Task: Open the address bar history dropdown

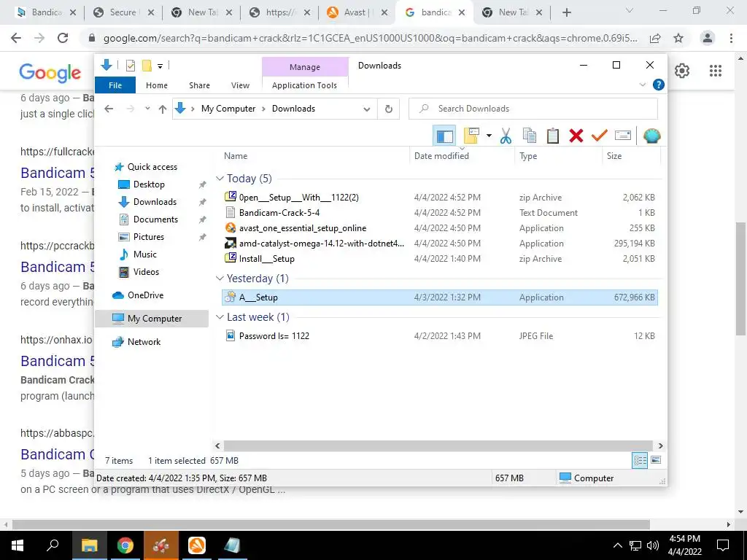Action: (367, 109)
